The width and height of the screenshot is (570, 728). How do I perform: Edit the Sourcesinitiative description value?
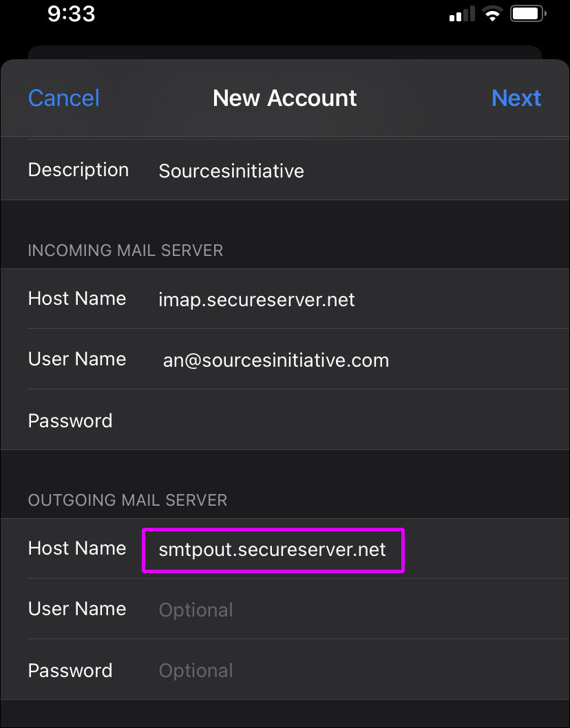(x=231, y=171)
